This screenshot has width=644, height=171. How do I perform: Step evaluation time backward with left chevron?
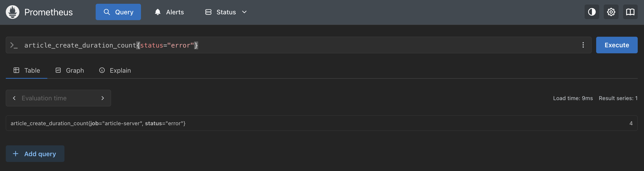tap(14, 98)
